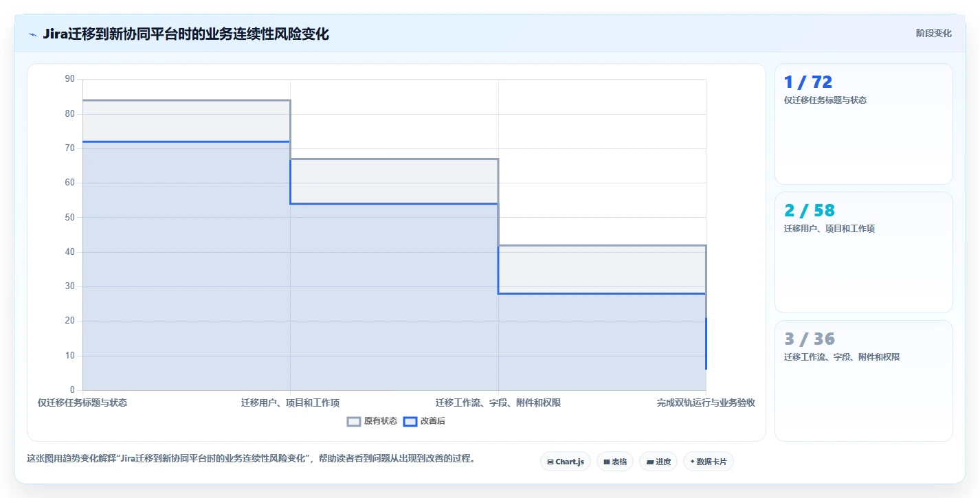Image resolution: width=980 pixels, height=498 pixels.
Task: Click the y-axis value 90
Action: coord(69,79)
